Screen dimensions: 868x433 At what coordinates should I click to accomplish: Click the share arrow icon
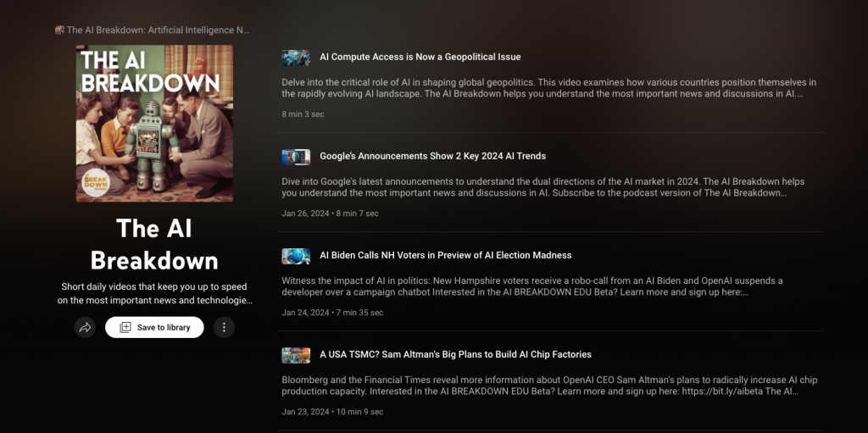[85, 327]
